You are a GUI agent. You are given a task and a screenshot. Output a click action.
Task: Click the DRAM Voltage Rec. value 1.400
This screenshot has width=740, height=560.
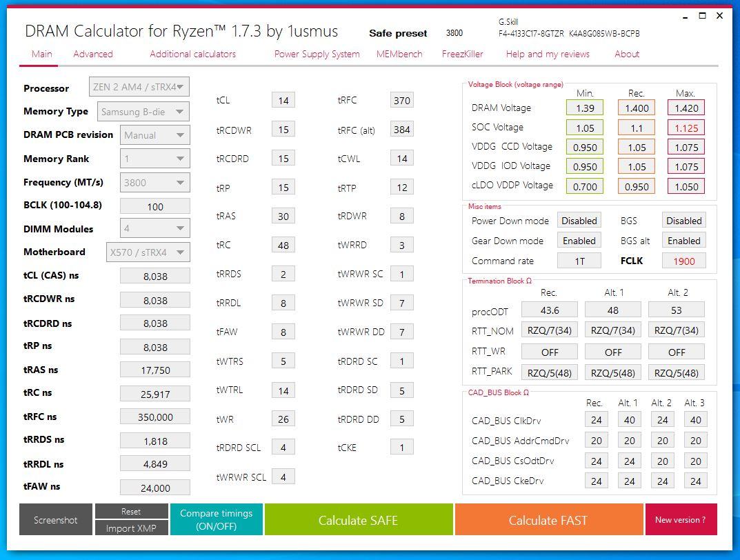(637, 108)
